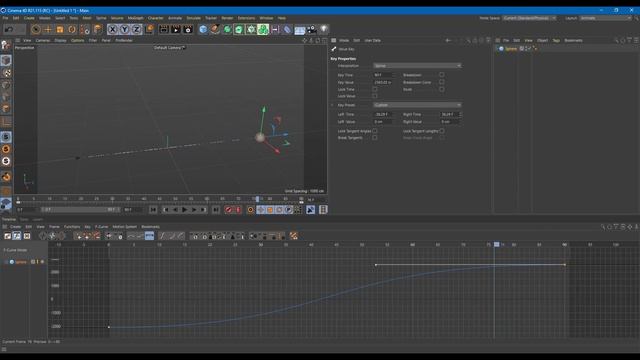Open the MoGraph menu

click(x=136, y=18)
